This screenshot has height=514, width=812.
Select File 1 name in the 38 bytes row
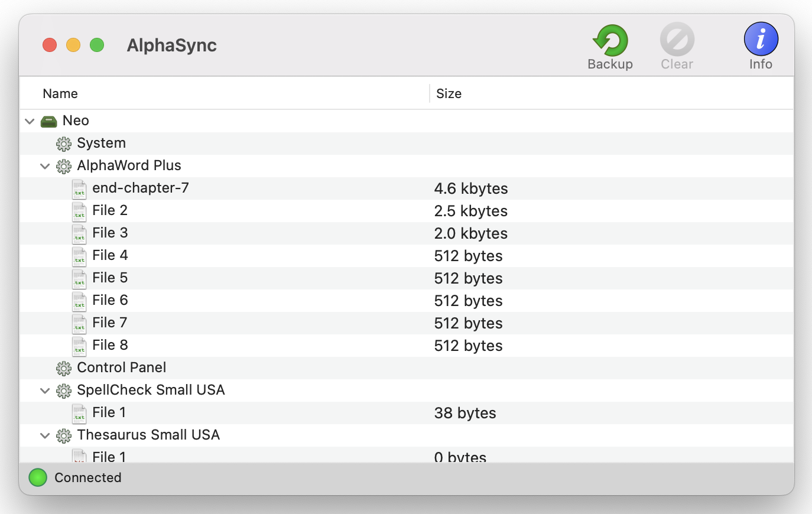[x=109, y=412]
